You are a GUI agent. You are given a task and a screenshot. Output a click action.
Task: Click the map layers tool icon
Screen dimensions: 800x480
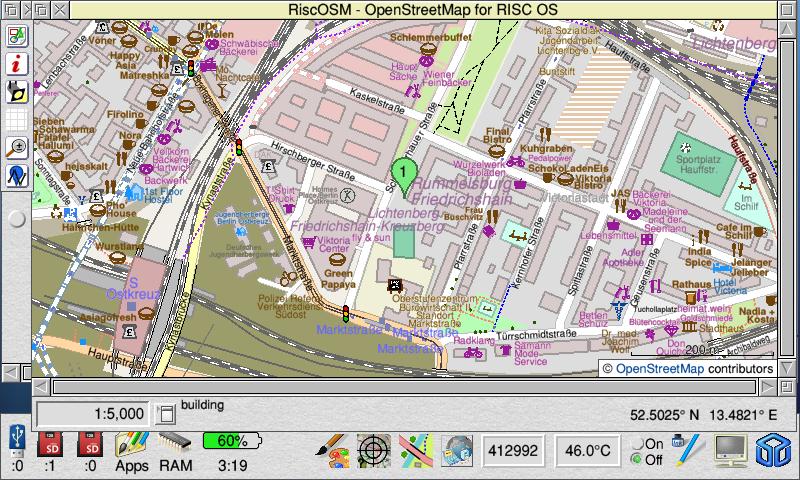[16, 36]
